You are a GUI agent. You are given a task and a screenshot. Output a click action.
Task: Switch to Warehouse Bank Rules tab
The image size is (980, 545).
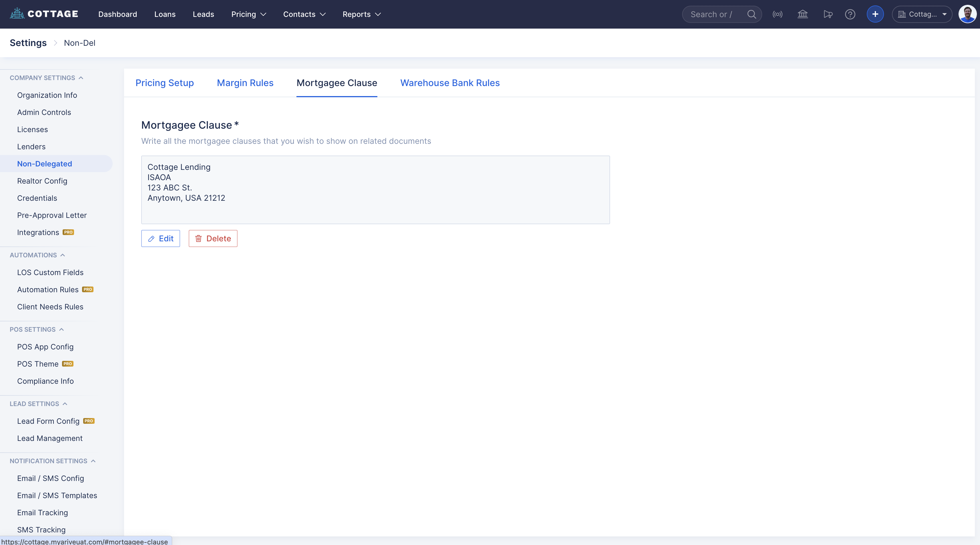[450, 83]
